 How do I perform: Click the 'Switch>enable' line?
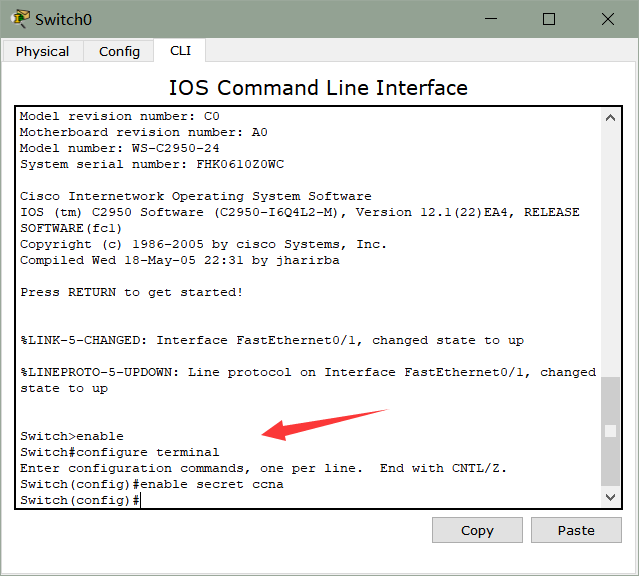(x=72, y=436)
